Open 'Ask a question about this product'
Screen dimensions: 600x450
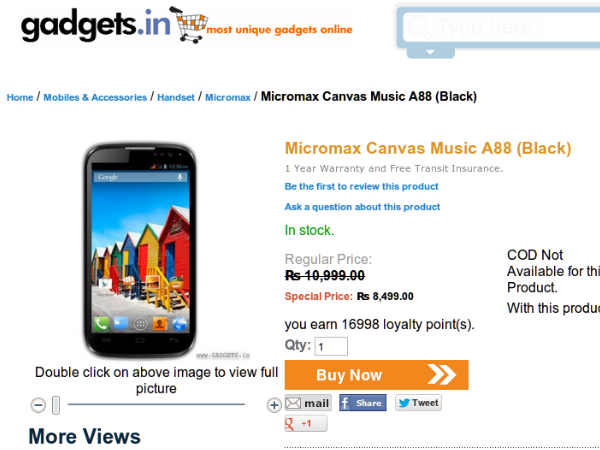362,207
